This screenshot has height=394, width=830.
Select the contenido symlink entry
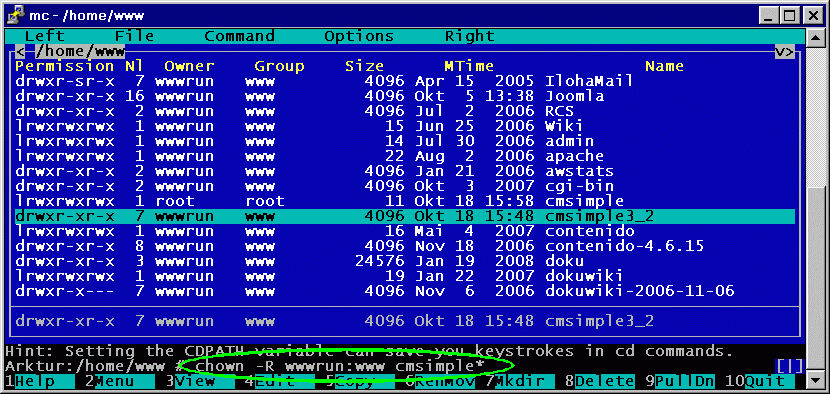point(404,231)
